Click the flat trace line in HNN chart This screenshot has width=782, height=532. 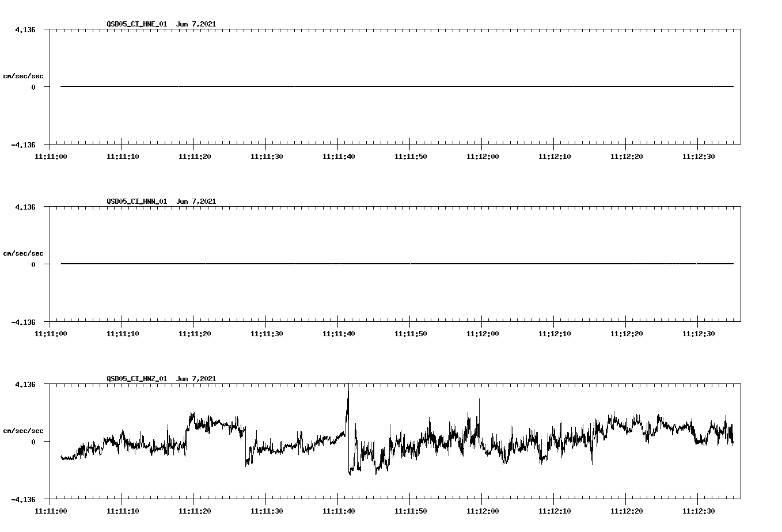397,264
